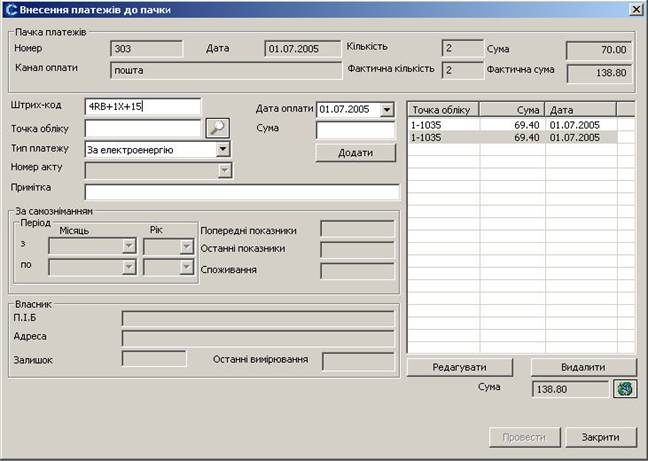Screen dimensions: 648x461
Task: Click the Адреса field in Власник
Action: tap(258, 338)
